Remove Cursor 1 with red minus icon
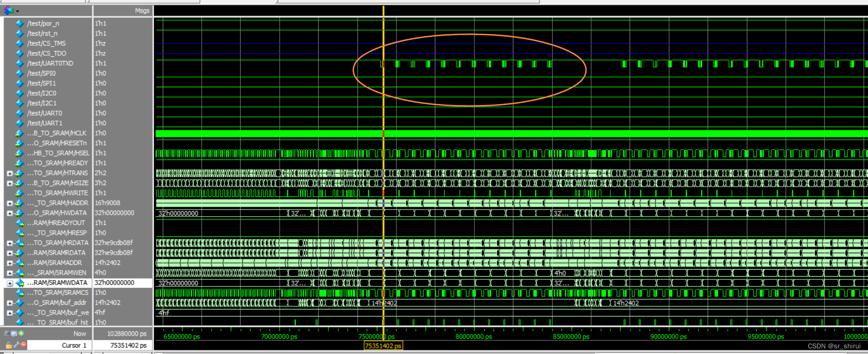The image size is (868, 354). (x=23, y=345)
